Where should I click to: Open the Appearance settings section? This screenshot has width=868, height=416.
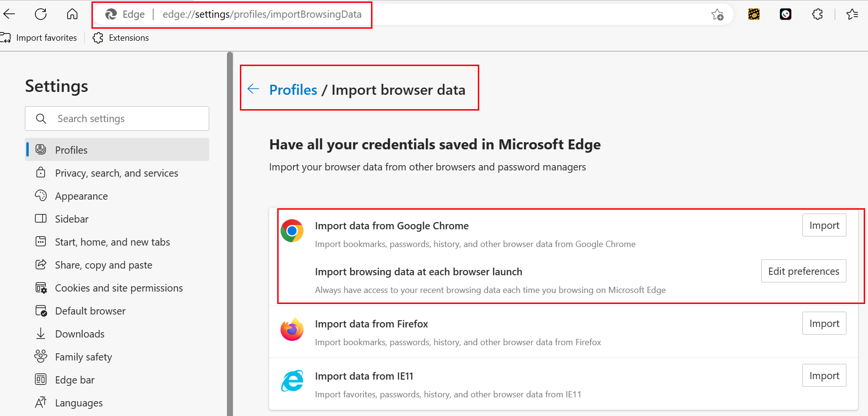coord(81,196)
